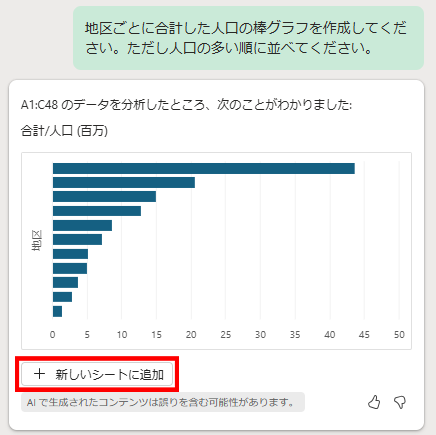Click the AI-generated content disclaimer text
Image resolution: width=436 pixels, height=435 pixels.
click(x=161, y=402)
